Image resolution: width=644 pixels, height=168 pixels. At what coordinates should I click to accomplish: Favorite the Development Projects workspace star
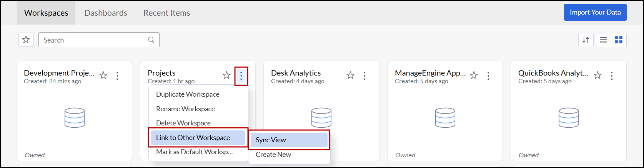[103, 76]
